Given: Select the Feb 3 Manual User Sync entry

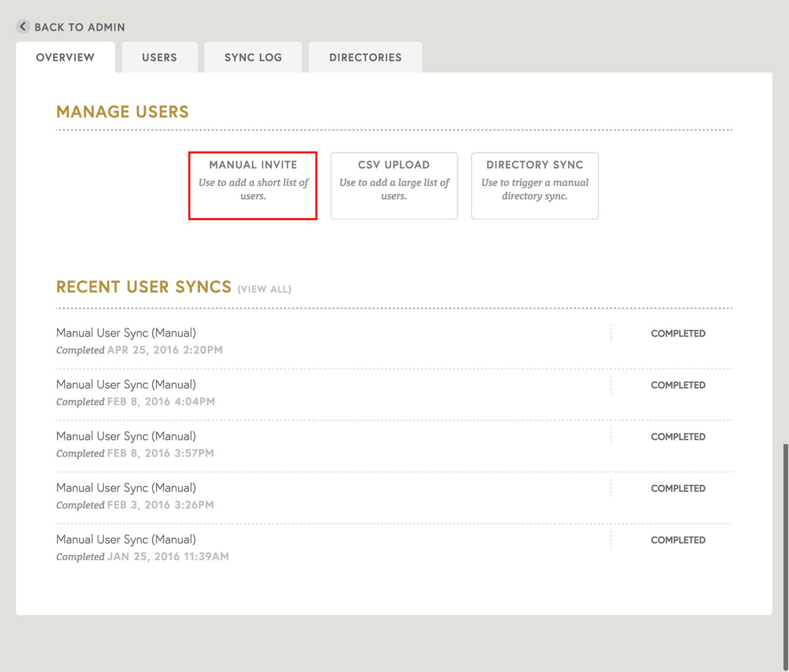Looking at the screenshot, I should (x=126, y=488).
